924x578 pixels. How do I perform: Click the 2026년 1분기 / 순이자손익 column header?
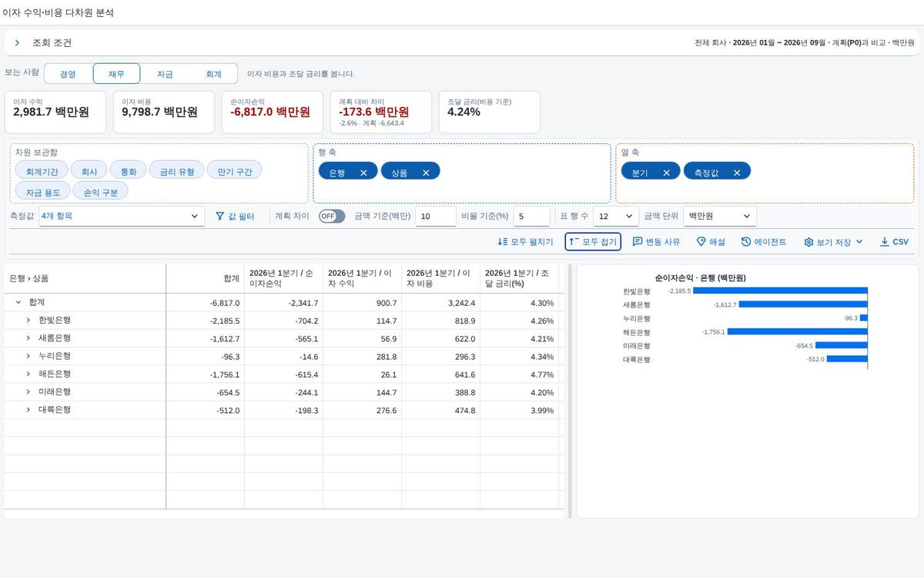coord(283,278)
